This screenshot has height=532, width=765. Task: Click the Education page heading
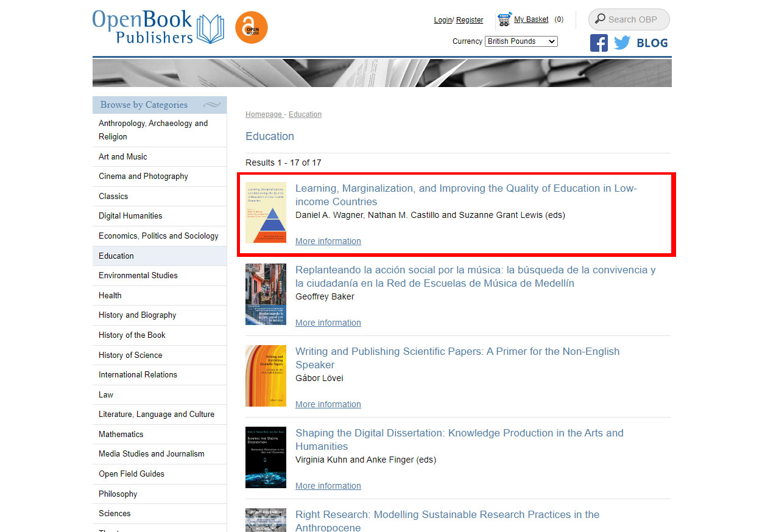click(x=270, y=136)
